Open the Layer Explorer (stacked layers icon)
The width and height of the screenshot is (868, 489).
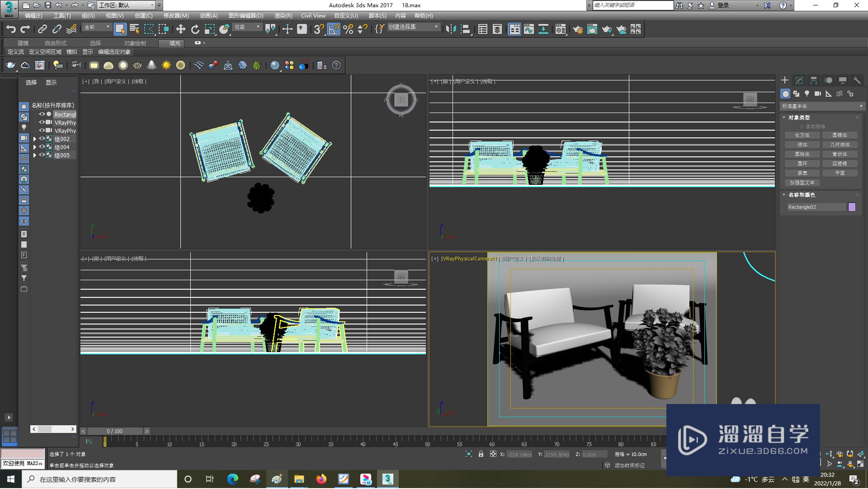coord(497,29)
